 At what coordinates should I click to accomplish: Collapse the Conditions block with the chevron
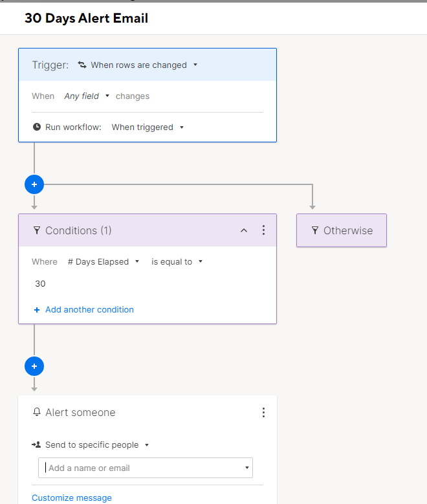[x=244, y=230]
